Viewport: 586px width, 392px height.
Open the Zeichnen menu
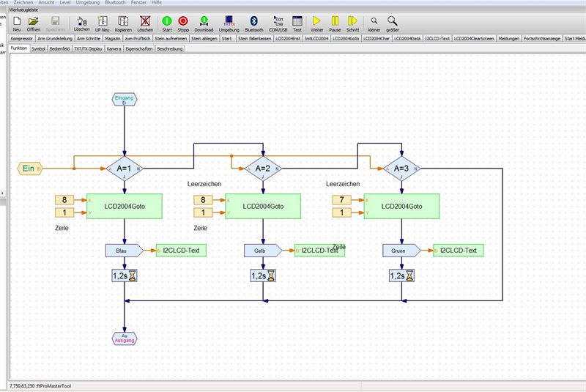tap(23, 2)
